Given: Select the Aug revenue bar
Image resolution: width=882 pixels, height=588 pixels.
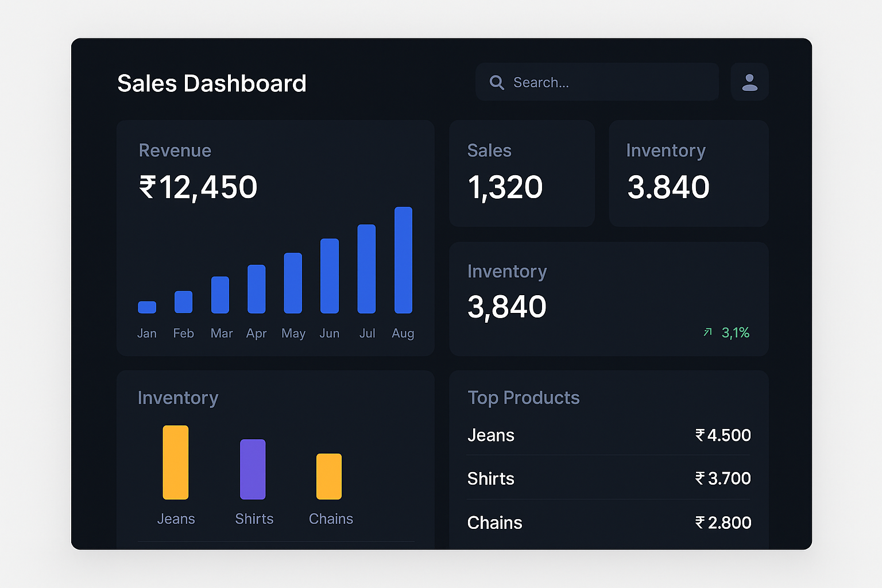Looking at the screenshot, I should pyautogui.click(x=403, y=260).
